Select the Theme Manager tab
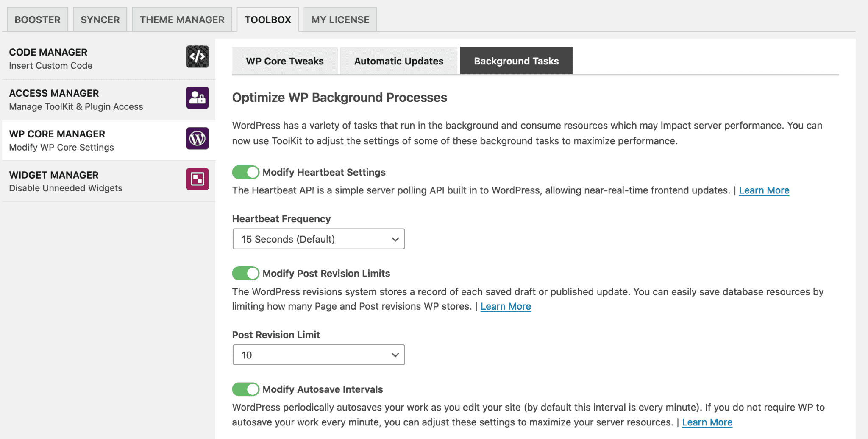 coord(182,20)
